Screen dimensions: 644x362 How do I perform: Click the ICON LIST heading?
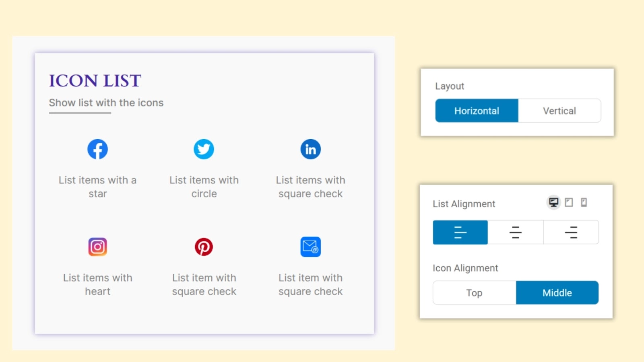point(95,80)
